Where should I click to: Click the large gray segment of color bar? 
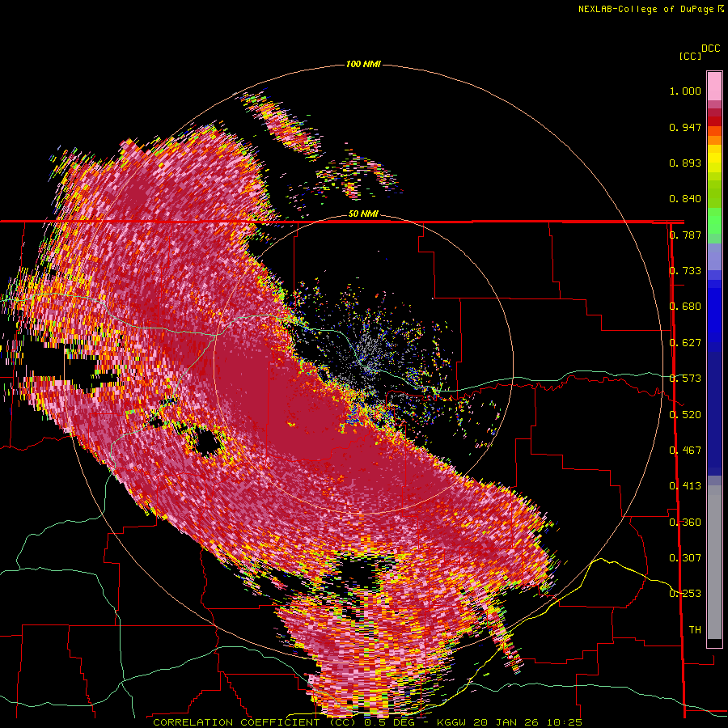tap(714, 562)
